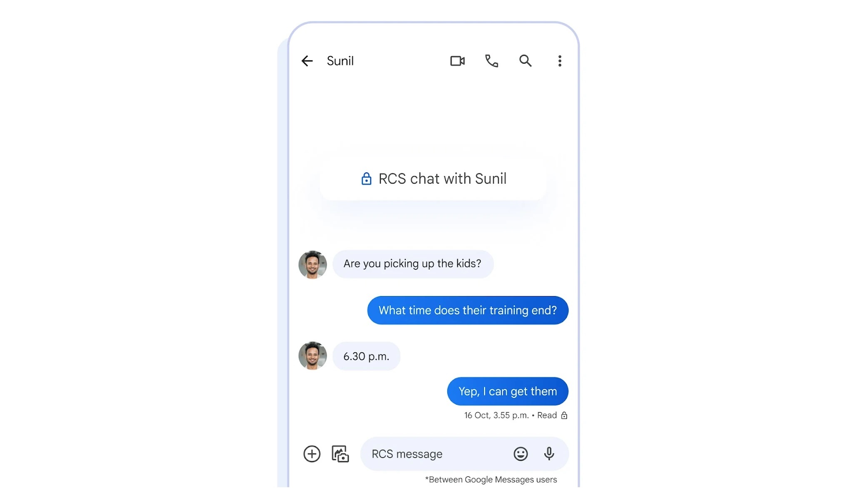Tap the phone call icon
This screenshot has height=488, width=868.
click(x=492, y=61)
